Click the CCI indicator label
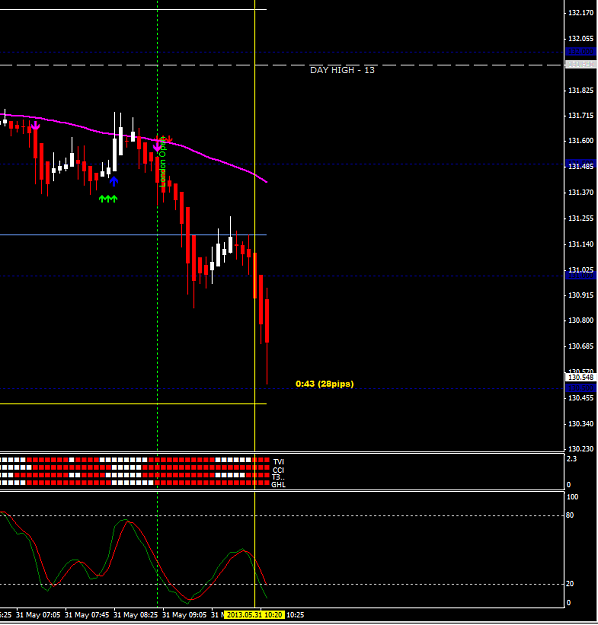The height and width of the screenshot is (625, 598). 278,470
